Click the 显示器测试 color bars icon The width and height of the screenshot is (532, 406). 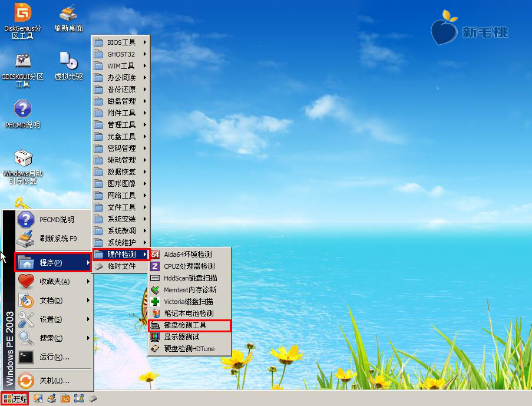[155, 336]
